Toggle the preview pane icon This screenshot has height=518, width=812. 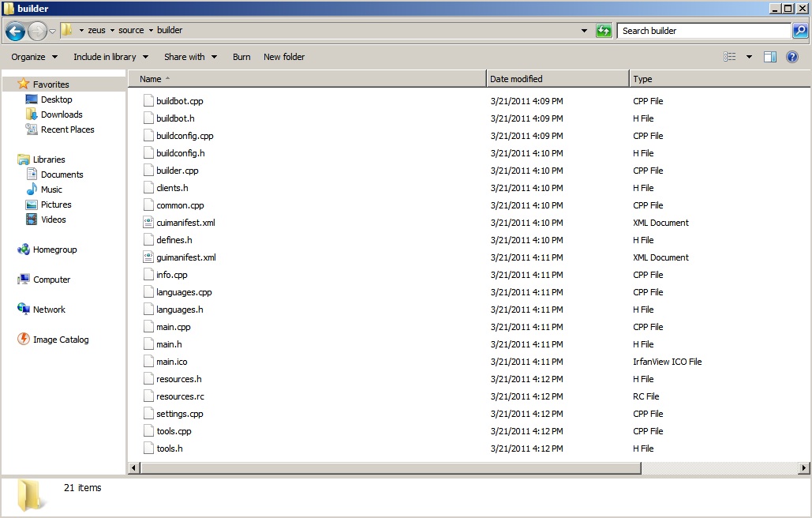coord(770,57)
